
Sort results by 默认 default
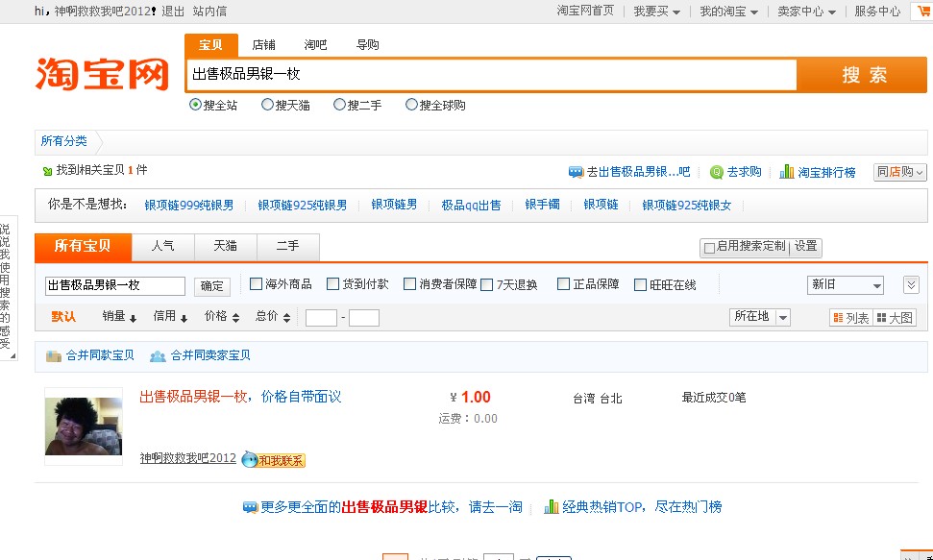click(x=63, y=317)
